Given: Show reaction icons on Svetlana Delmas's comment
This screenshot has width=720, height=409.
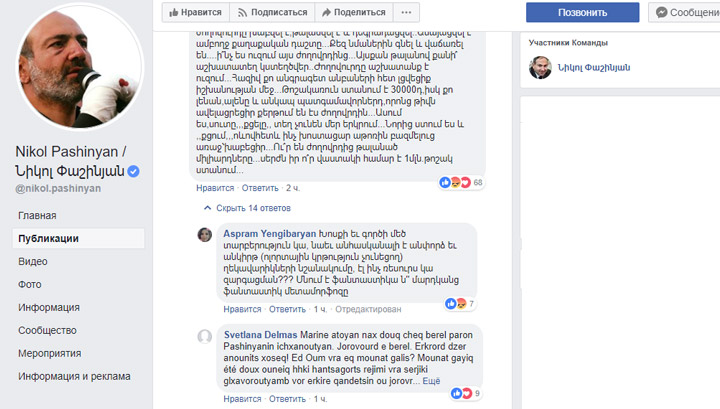Looking at the screenshot, I should [x=458, y=393].
